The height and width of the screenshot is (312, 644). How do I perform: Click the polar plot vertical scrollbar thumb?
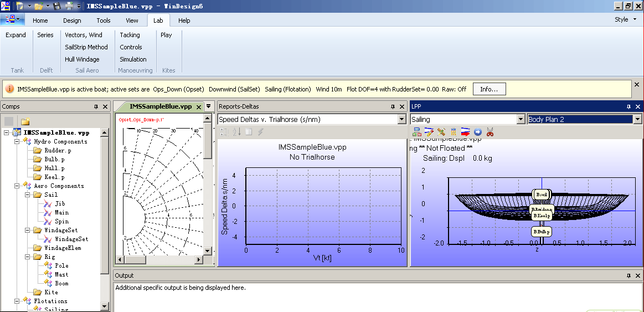(x=208, y=140)
